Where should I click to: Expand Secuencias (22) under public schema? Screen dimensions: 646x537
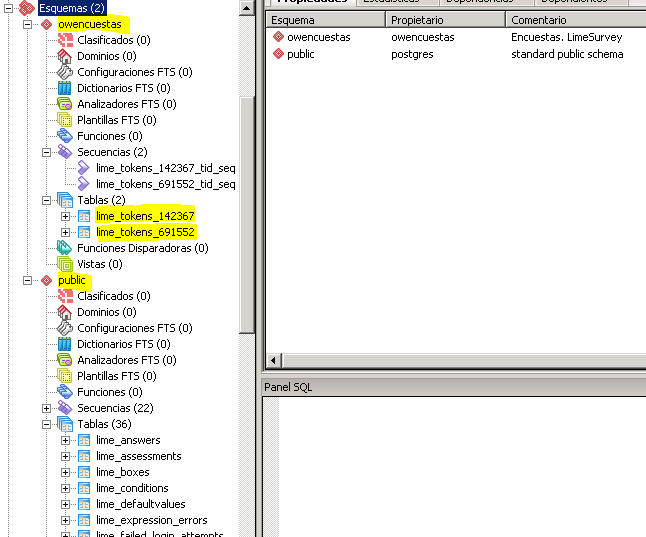pyautogui.click(x=47, y=408)
